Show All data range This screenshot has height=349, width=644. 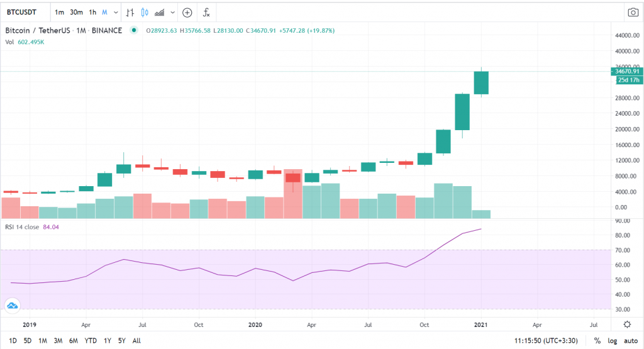(x=136, y=341)
